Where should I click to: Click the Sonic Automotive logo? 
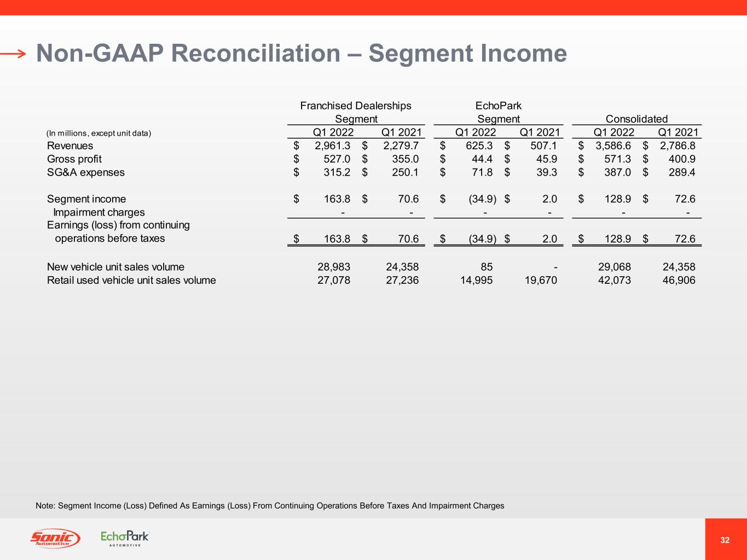(x=55, y=539)
